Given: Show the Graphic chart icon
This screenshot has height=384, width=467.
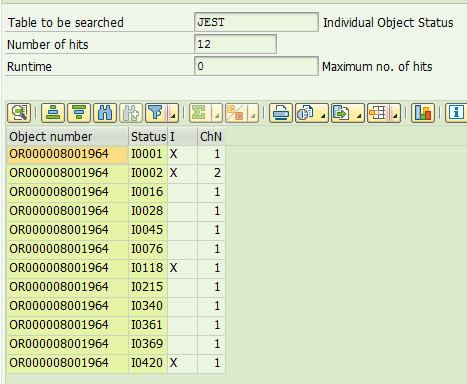Looking at the screenshot, I should (x=423, y=113).
